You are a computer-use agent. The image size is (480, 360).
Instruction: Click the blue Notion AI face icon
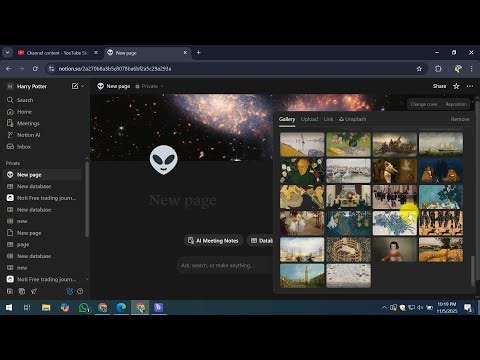click(70, 292)
